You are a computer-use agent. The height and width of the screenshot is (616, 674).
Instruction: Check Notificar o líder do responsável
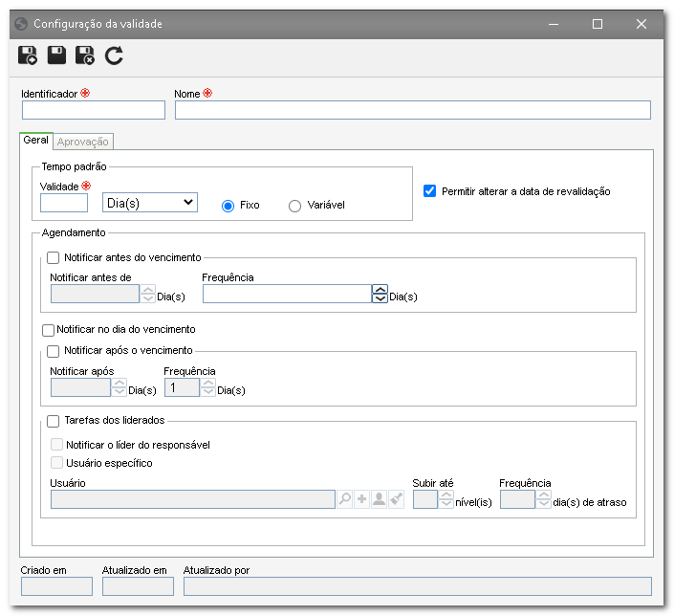pyautogui.click(x=56, y=445)
